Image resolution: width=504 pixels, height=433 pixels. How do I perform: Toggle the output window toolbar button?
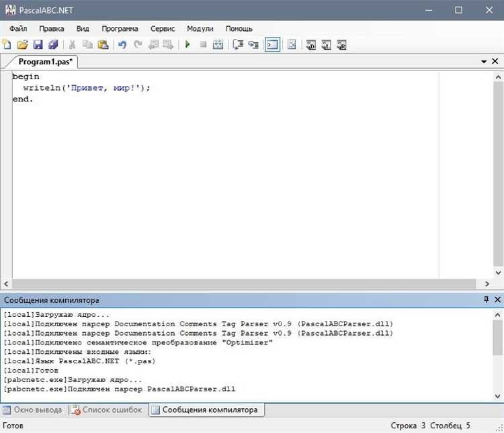[272, 45]
